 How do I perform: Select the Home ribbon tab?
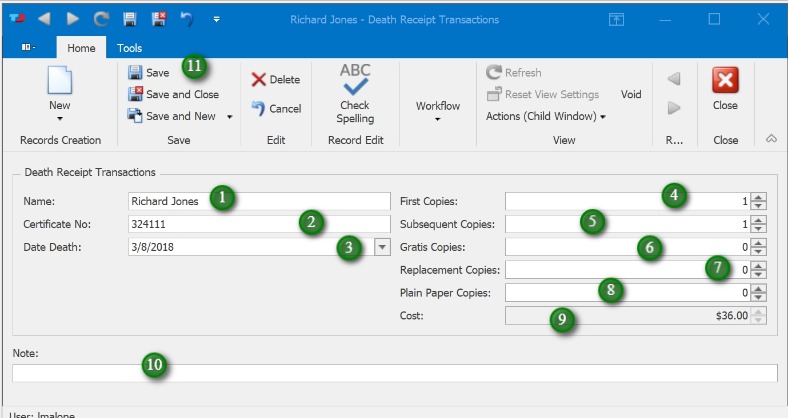(82, 48)
